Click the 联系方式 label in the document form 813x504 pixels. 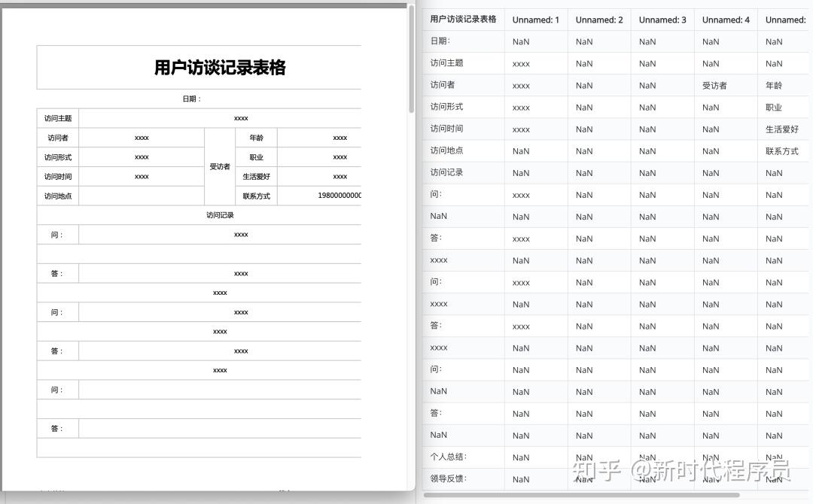click(x=256, y=196)
